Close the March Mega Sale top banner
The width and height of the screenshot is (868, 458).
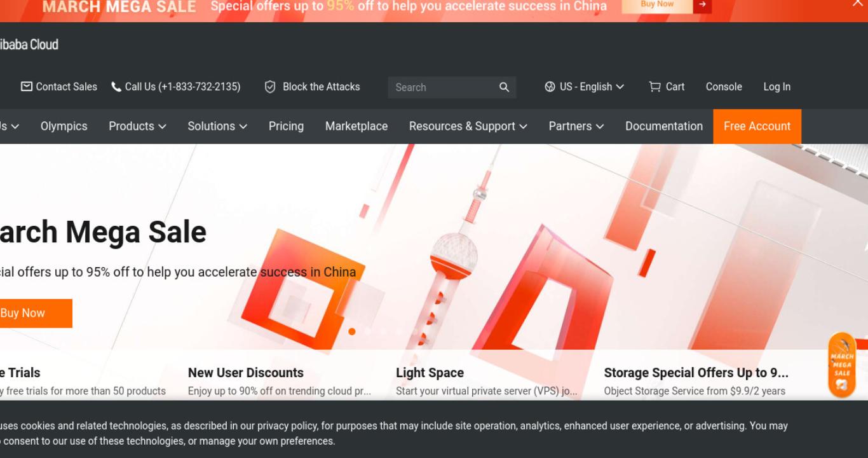coord(858,3)
